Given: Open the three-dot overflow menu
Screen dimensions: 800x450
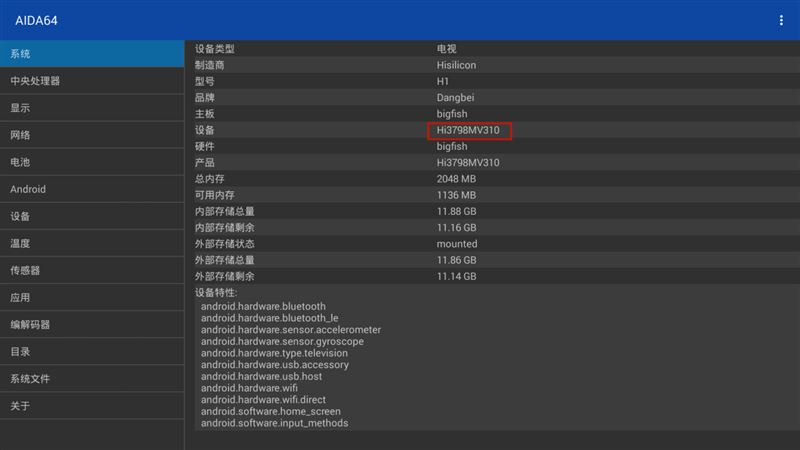Looking at the screenshot, I should click(x=781, y=20).
